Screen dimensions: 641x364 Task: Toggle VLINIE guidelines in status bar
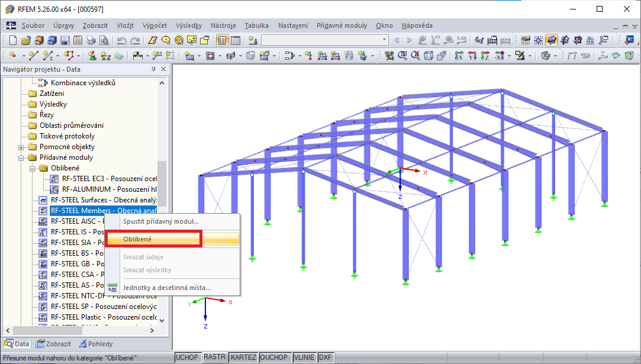coord(305,357)
